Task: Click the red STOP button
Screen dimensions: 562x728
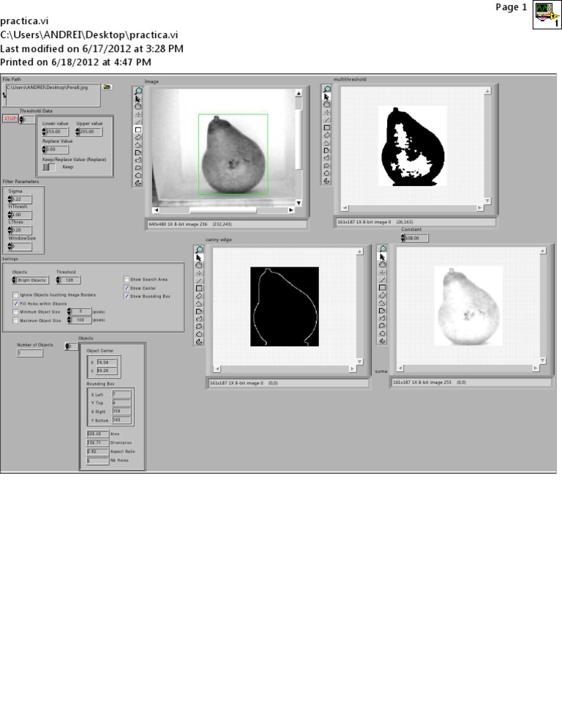Action: 10,119
